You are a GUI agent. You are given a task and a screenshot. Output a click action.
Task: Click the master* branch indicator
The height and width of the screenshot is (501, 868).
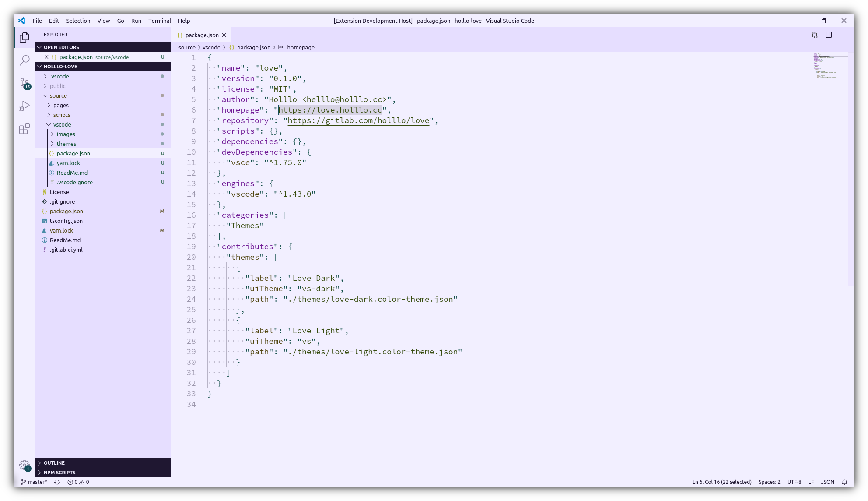coord(34,482)
